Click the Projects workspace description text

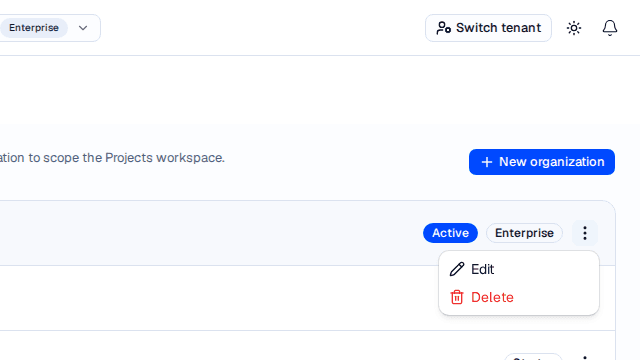coord(112,158)
